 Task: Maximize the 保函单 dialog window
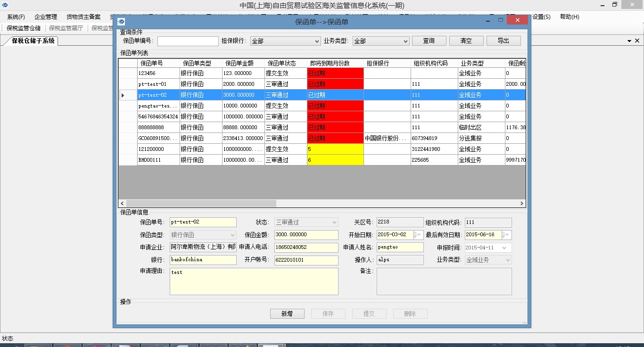click(501, 20)
